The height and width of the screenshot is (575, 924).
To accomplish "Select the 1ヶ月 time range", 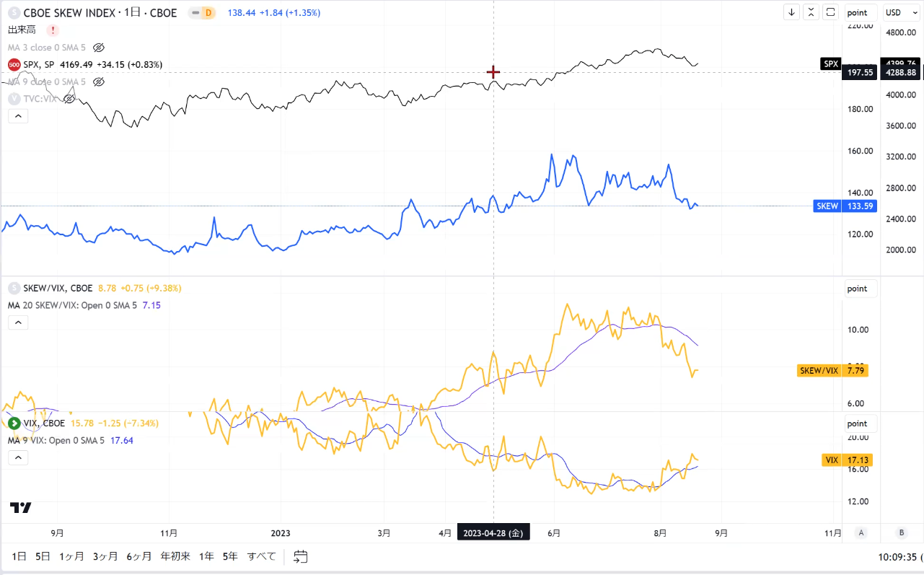I will tap(71, 556).
